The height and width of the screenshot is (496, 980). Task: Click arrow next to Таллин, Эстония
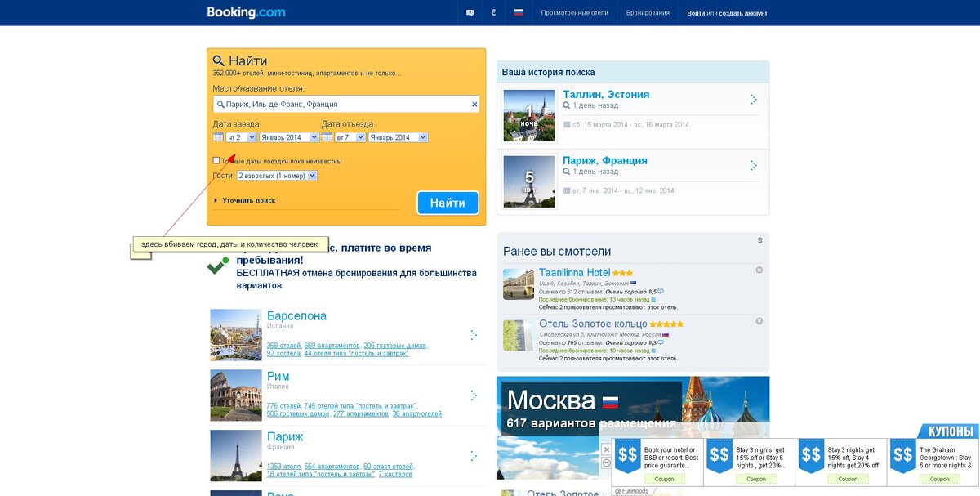(754, 100)
